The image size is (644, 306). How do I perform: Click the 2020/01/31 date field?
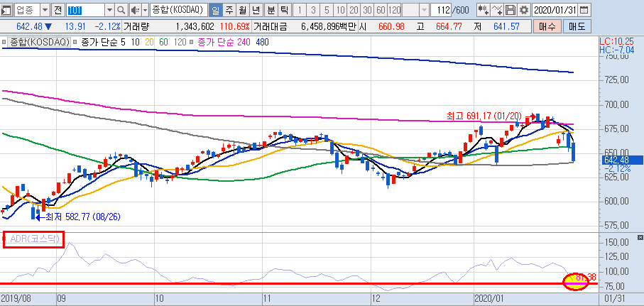pyautogui.click(x=555, y=9)
